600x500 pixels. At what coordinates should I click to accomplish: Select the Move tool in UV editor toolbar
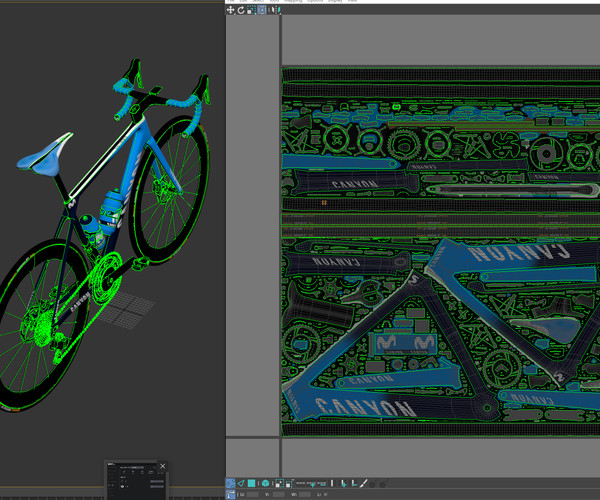click(230, 10)
